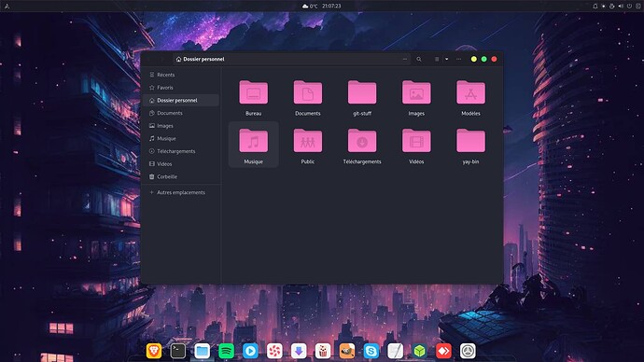Open the text editor in the dock
Viewport: 644px width, 362px height.
coord(395,351)
